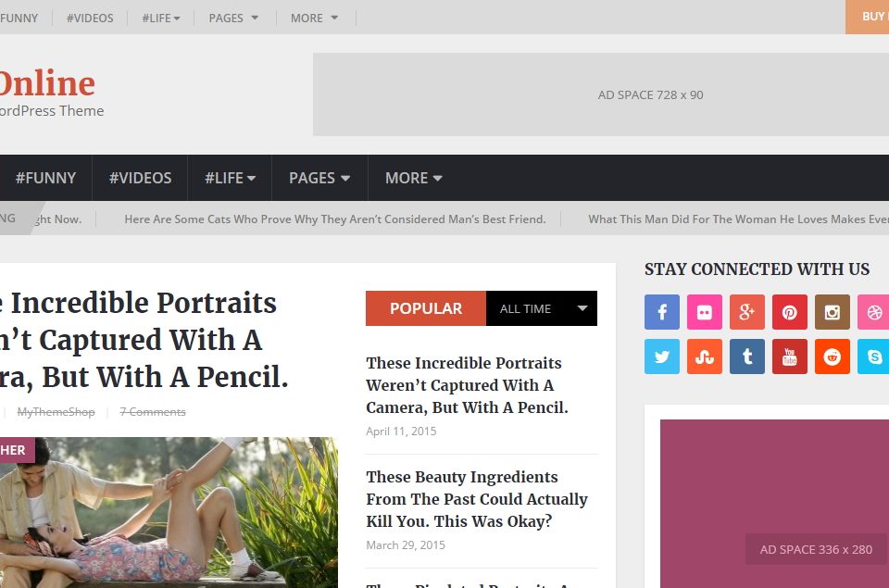Open the Tumblr social icon

click(746, 357)
